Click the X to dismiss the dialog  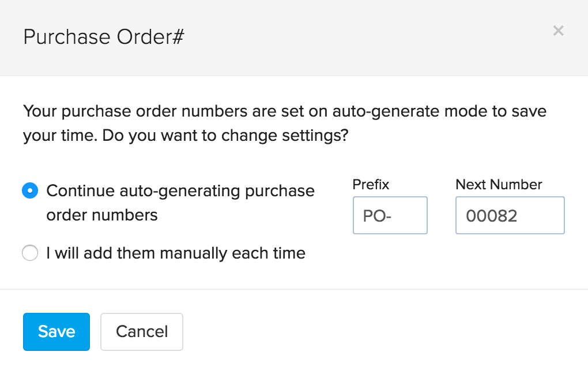tap(557, 31)
